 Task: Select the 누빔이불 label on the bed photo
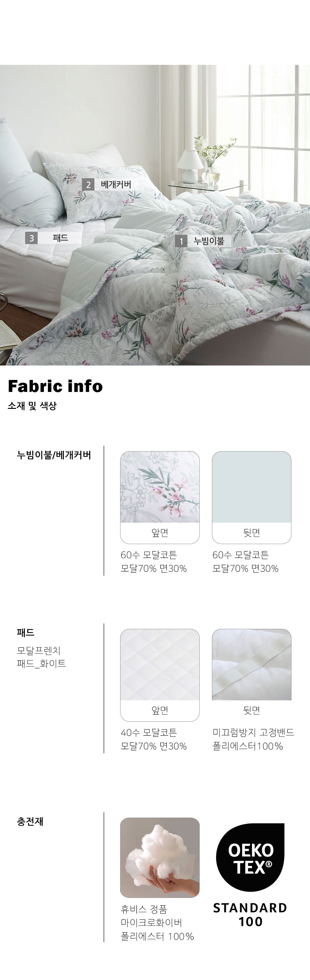pyautogui.click(x=209, y=241)
